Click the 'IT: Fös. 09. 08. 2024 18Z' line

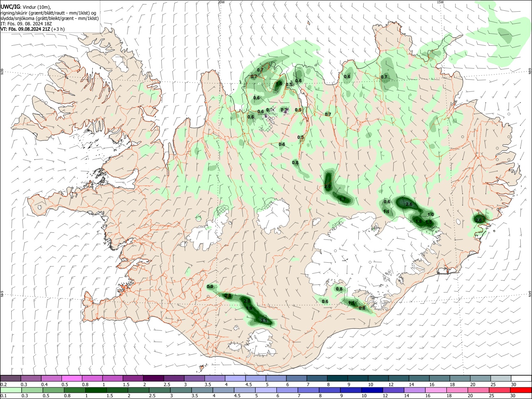[x=26, y=24]
